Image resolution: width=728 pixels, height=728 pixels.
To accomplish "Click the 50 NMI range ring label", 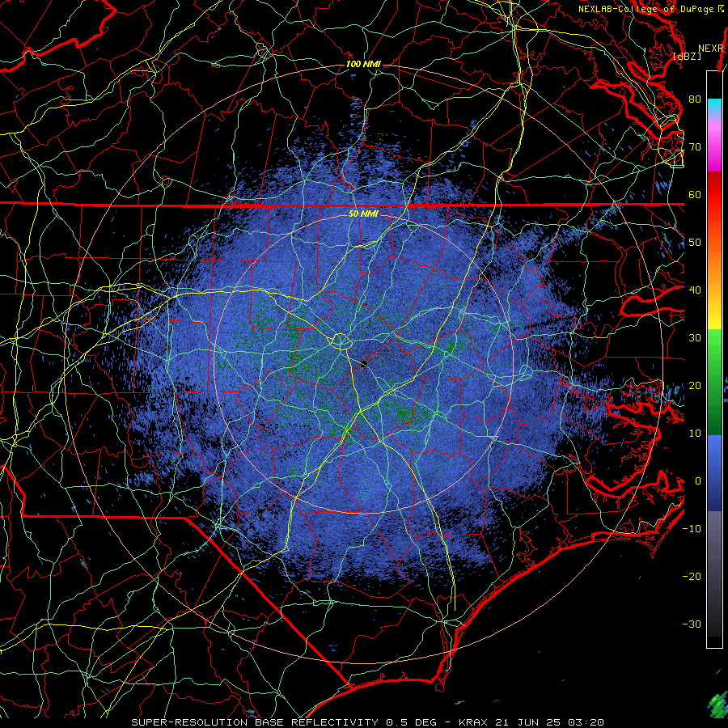I will tap(363, 214).
